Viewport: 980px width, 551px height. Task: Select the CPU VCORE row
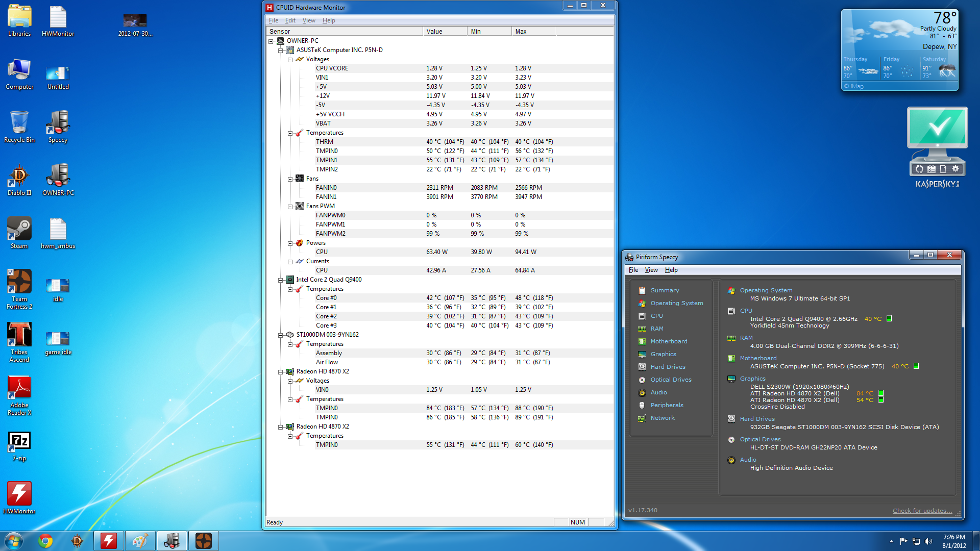(x=440, y=68)
